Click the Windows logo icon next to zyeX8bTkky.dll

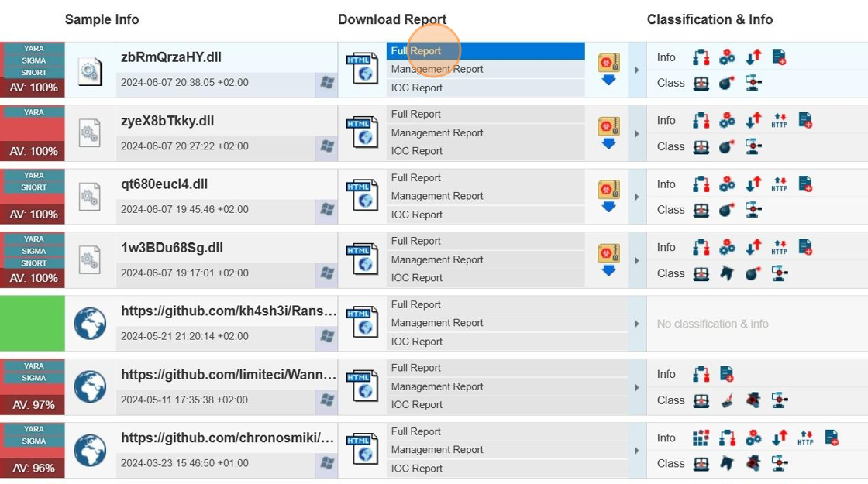coord(326,145)
